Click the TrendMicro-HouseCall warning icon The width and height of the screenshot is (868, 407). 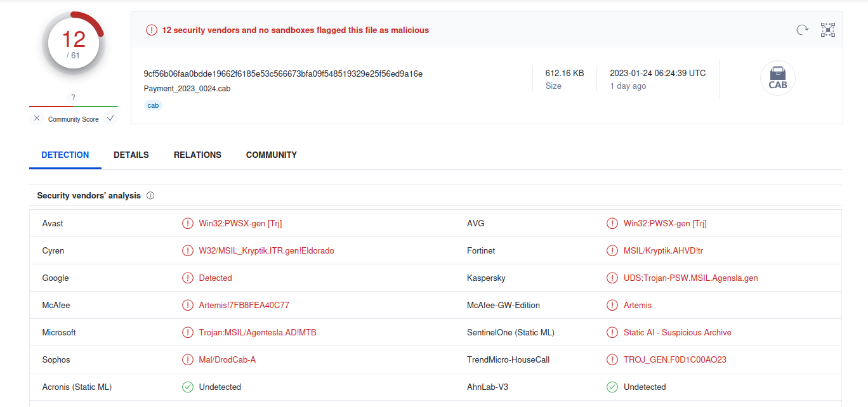tap(612, 359)
